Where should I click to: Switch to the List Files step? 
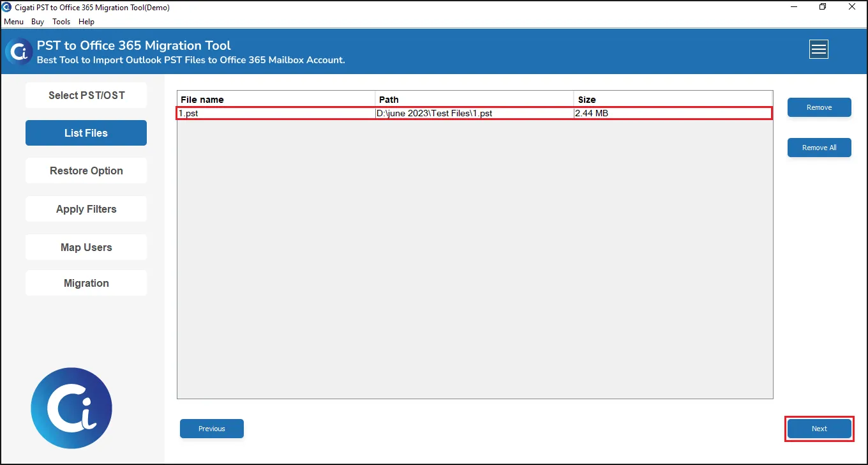[x=86, y=133]
